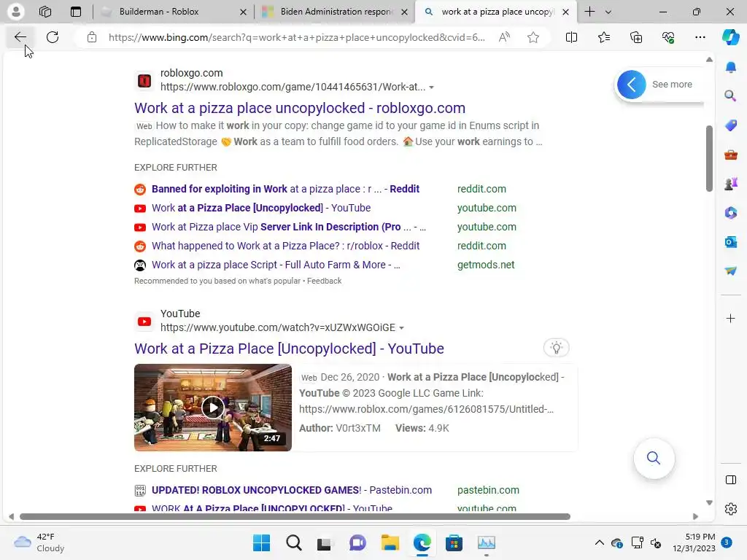Viewport: 747px width, 560px height.
Task: Open the Windows Start button
Action: click(x=261, y=542)
